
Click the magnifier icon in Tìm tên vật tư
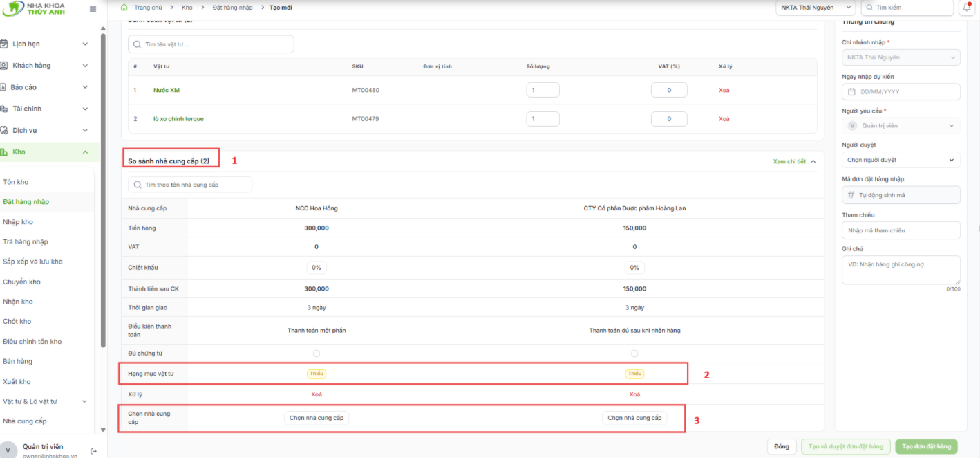137,44
